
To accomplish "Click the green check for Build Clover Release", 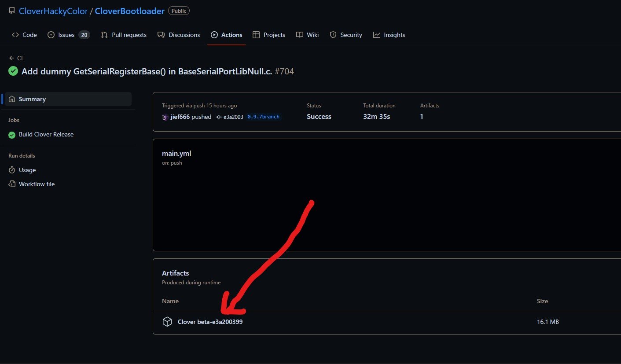I will [x=12, y=135].
